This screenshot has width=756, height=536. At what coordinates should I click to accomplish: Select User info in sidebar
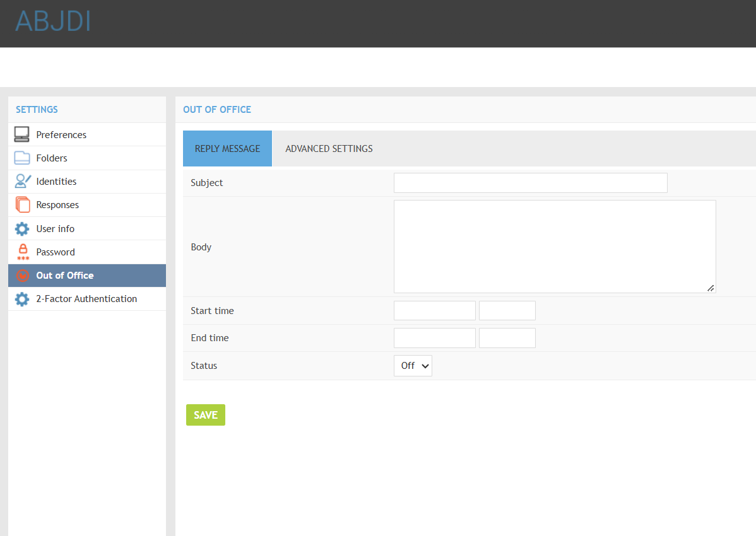point(87,228)
